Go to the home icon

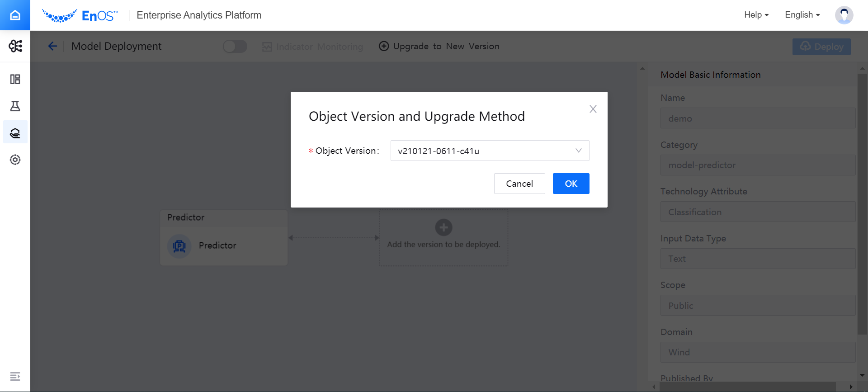click(15, 15)
